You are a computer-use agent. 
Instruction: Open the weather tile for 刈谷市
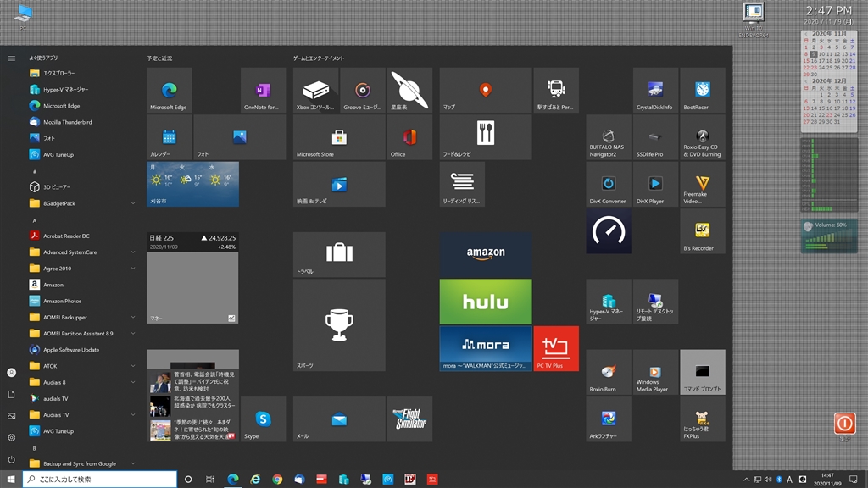click(x=192, y=184)
